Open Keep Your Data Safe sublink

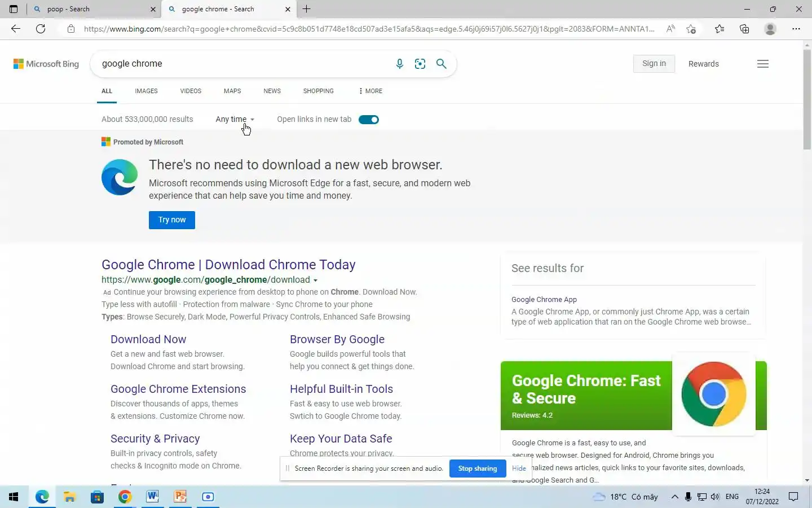[341, 439]
